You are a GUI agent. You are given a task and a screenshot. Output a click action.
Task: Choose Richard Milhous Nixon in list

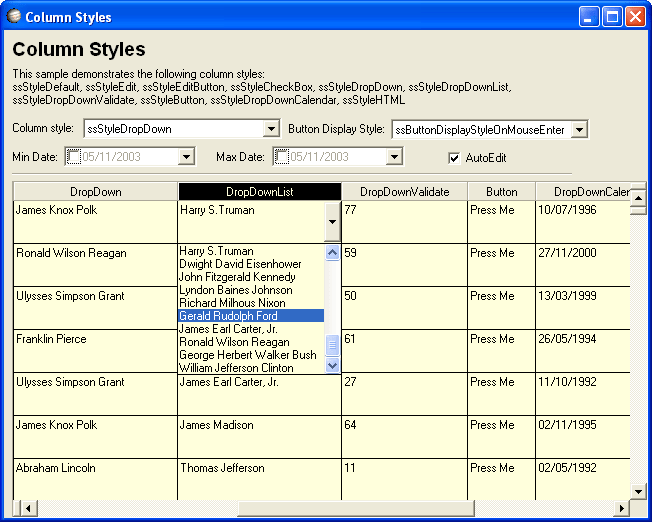pyautogui.click(x=251, y=303)
